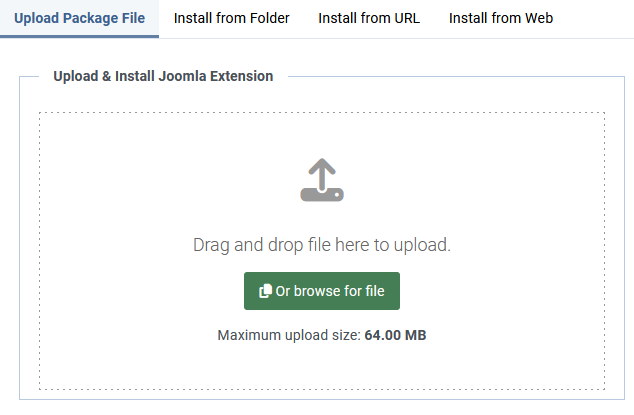
Task: Click the drive base of the upload icon
Action: pyautogui.click(x=322, y=194)
